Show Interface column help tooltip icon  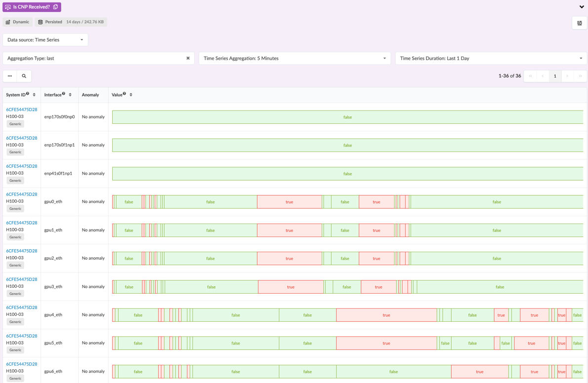63,94
